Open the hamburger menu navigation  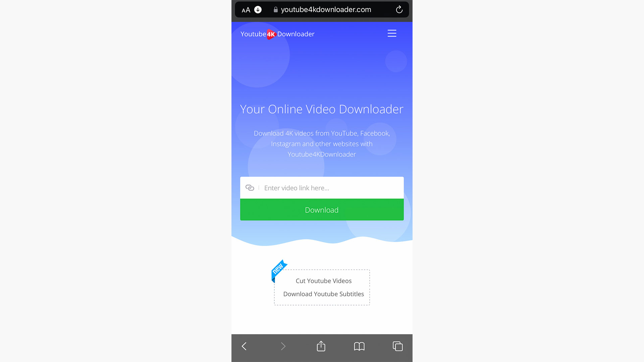pos(392,33)
